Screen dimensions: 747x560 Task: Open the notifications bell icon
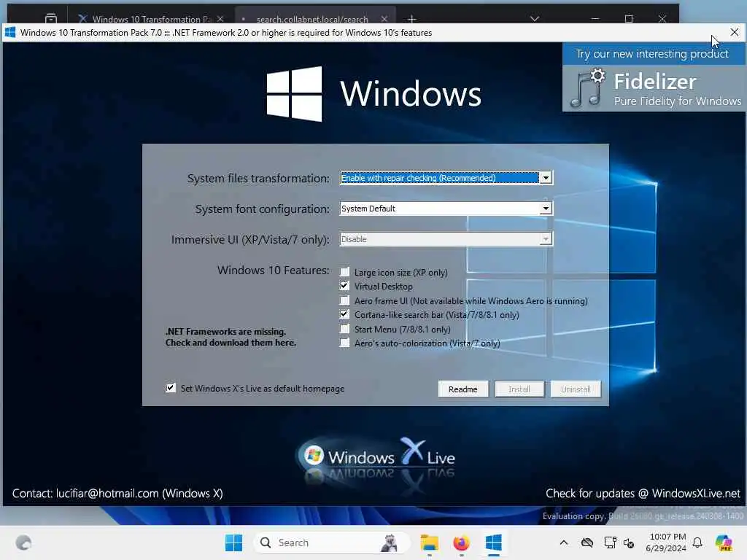[697, 542]
